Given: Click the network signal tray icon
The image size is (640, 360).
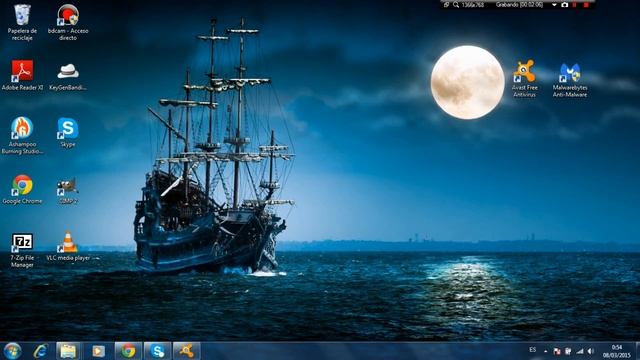Looking at the screenshot, I should coord(580,351).
